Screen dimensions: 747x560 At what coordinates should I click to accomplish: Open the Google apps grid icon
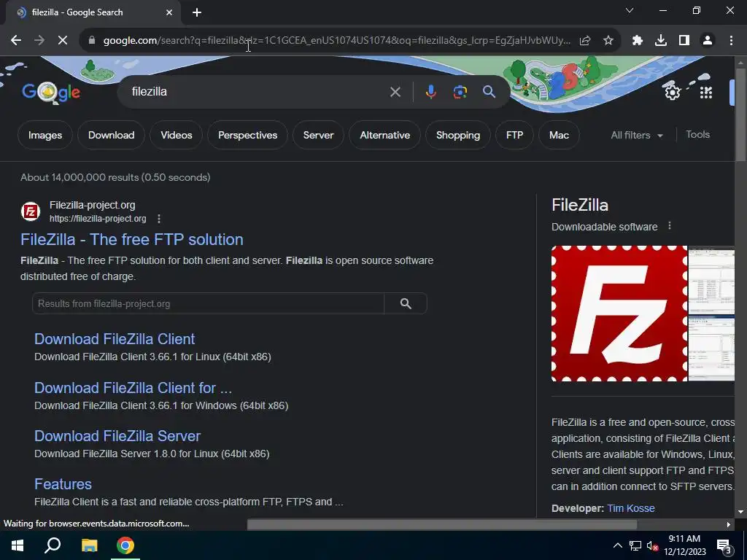pyautogui.click(x=706, y=92)
